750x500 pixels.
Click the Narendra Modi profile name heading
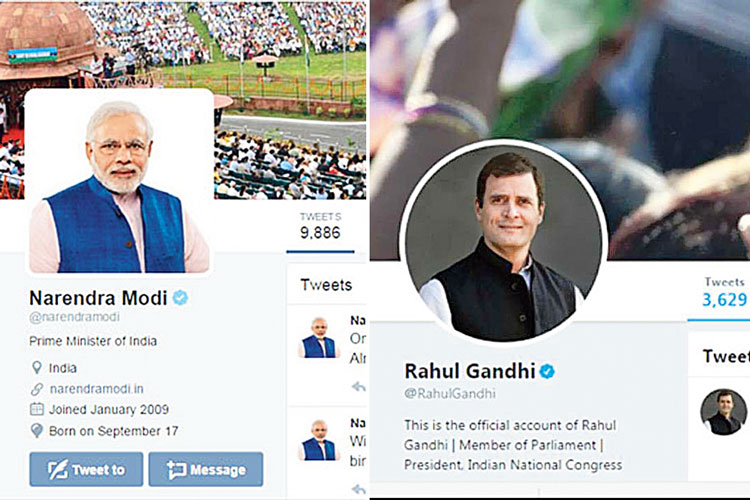pyautogui.click(x=98, y=298)
